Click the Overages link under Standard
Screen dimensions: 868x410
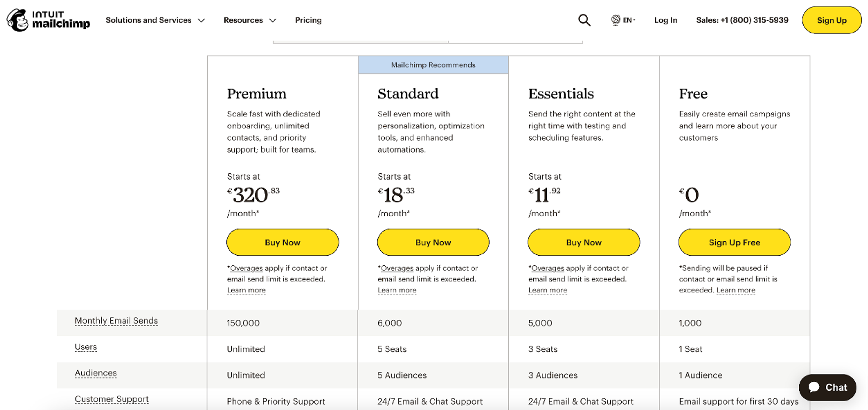tap(397, 268)
